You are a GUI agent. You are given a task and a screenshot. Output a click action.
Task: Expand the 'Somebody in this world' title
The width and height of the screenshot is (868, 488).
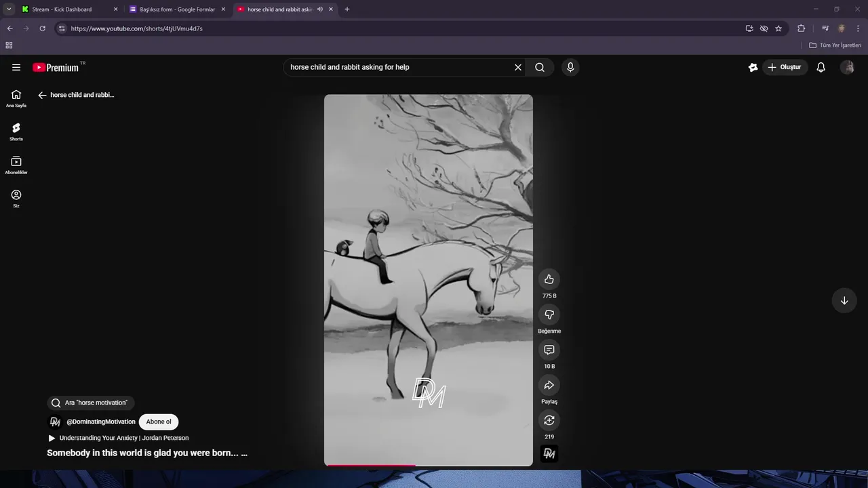pyautogui.click(x=147, y=453)
